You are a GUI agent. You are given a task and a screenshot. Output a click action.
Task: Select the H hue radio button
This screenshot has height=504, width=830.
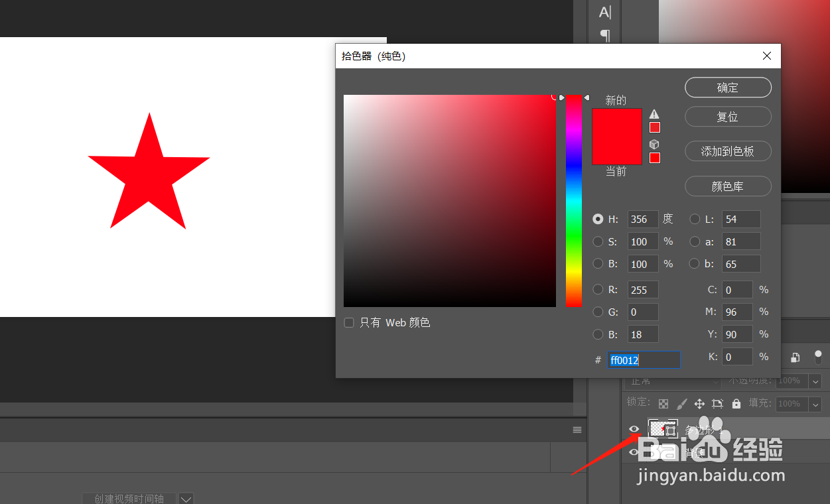coord(598,219)
